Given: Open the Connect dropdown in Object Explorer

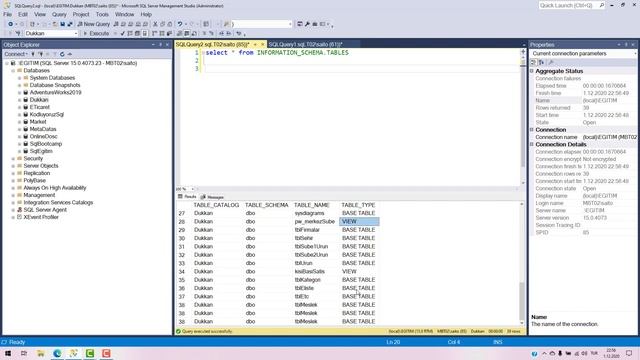Looking at the screenshot, I should (x=16, y=54).
